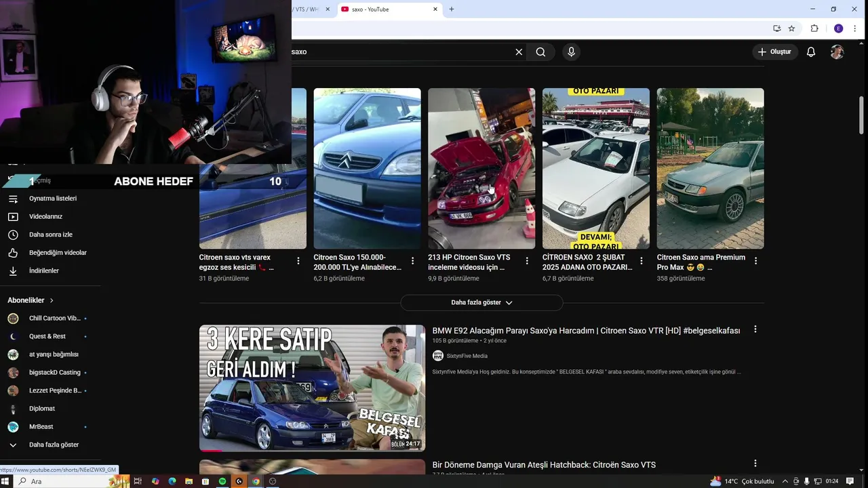868x488 pixels.
Task: Open Chrome extensions puzzle icon
Action: 814,28
